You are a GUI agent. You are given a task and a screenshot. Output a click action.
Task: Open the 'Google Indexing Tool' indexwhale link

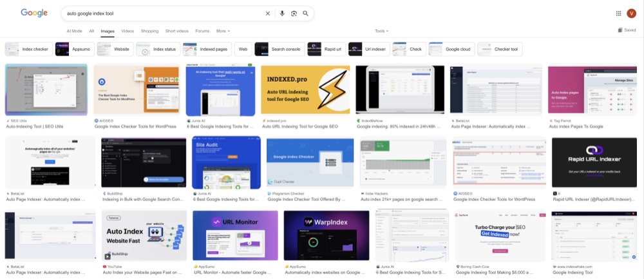(573, 272)
